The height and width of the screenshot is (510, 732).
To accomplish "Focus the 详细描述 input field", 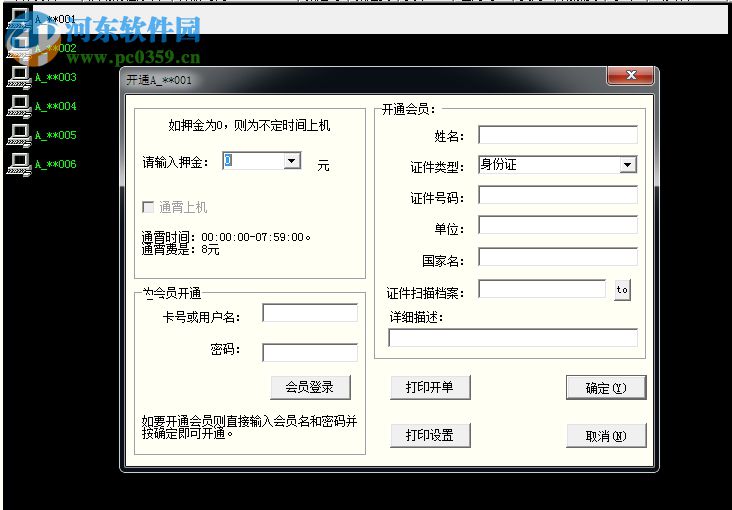I will click(x=513, y=338).
